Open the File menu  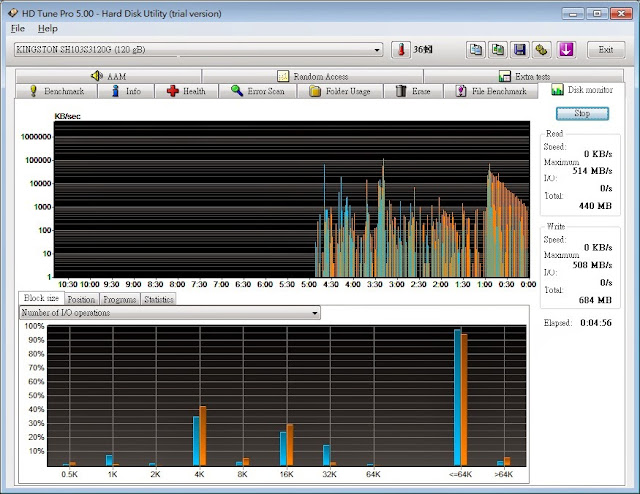[x=18, y=29]
